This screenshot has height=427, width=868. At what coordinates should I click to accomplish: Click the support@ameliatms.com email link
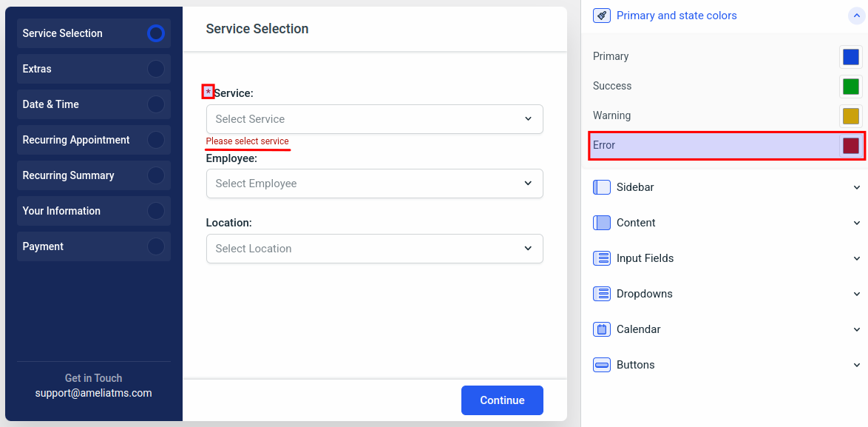(x=94, y=393)
